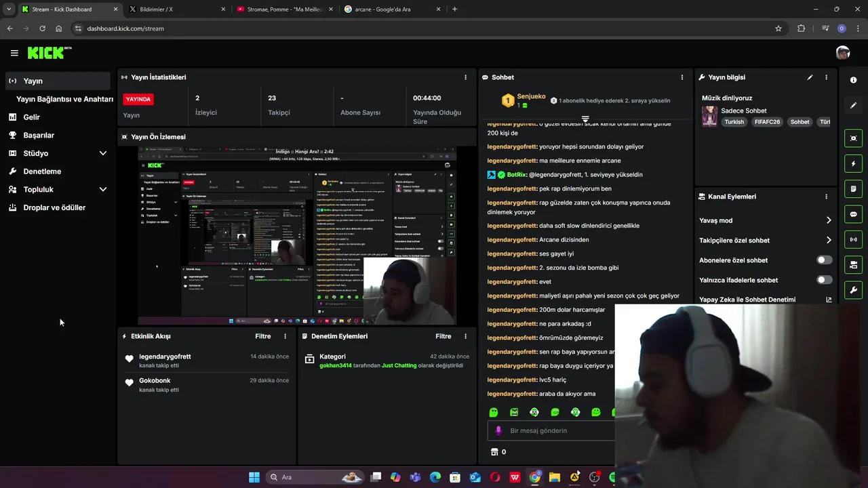868x488 pixels.
Task: Insert the angry square green emote
Action: pos(514,412)
